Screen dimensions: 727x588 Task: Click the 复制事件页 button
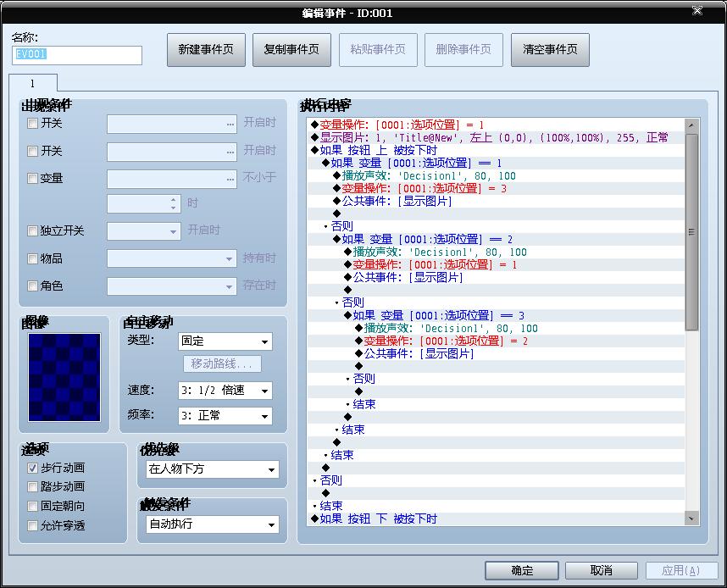(291, 50)
